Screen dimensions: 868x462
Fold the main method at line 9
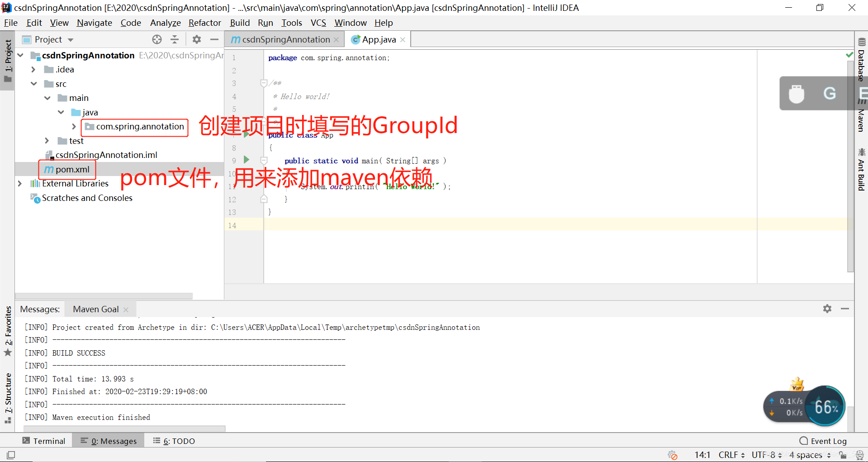[x=264, y=160]
